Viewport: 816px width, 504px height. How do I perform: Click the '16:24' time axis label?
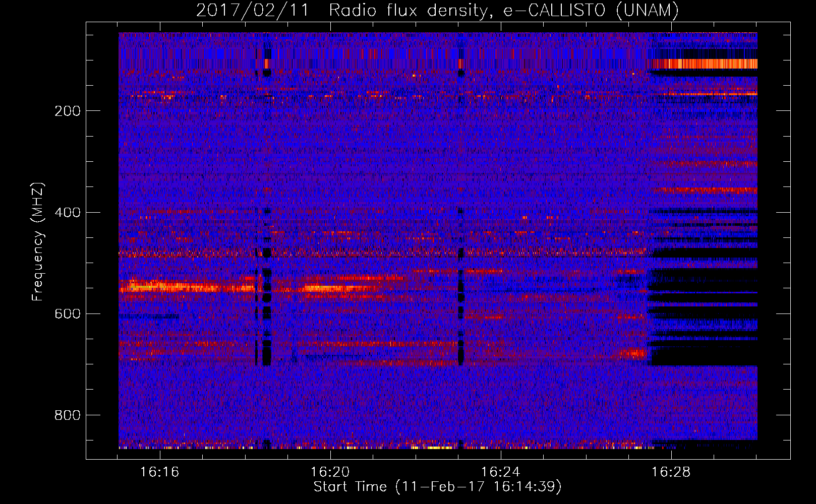[x=501, y=472]
